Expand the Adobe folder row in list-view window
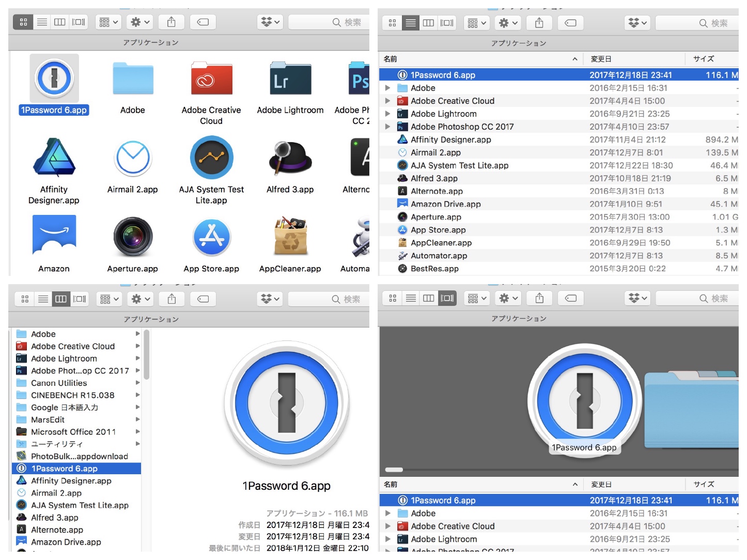The height and width of the screenshot is (560, 747). tap(387, 88)
